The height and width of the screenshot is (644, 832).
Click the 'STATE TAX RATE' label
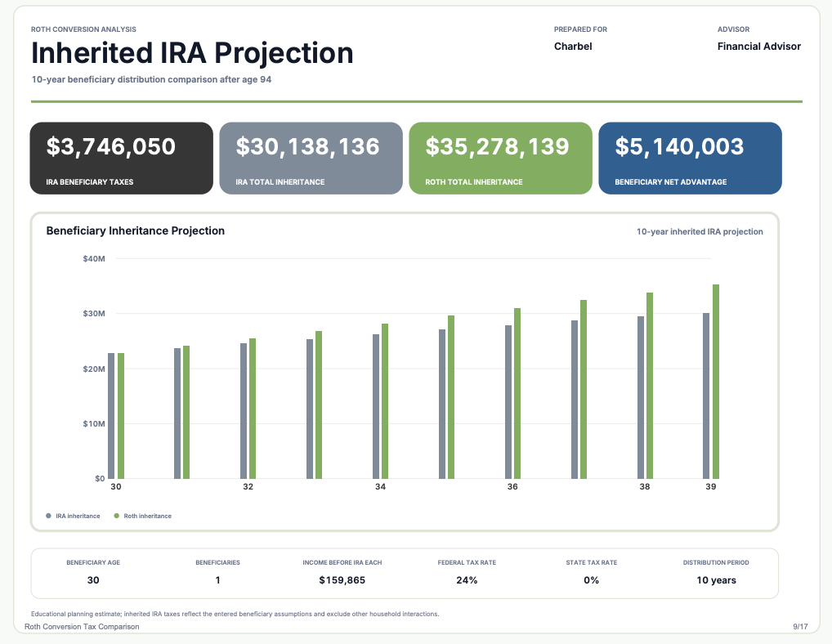pyautogui.click(x=592, y=562)
